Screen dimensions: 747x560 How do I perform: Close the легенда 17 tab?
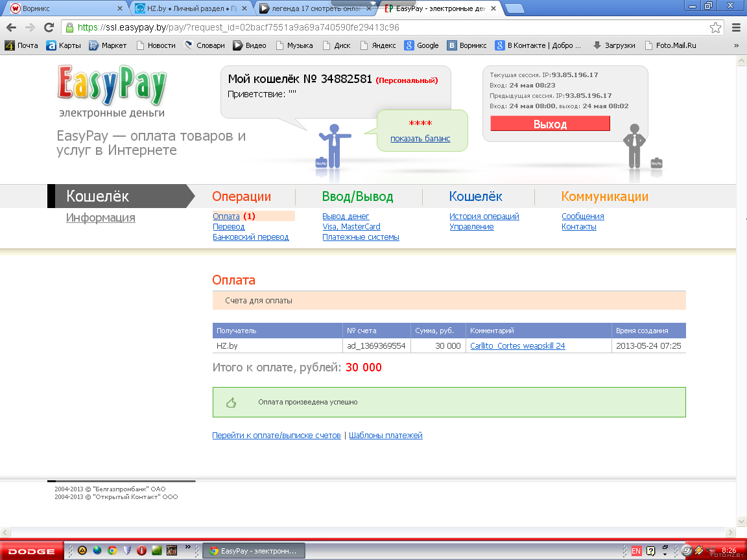[369, 8]
